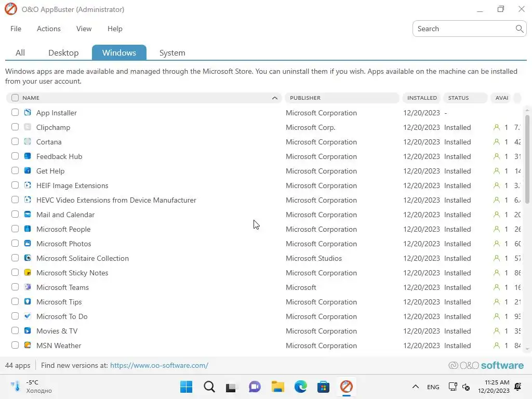Check the Mail and Calendar checkbox
Image resolution: width=532 pixels, height=399 pixels.
click(15, 215)
